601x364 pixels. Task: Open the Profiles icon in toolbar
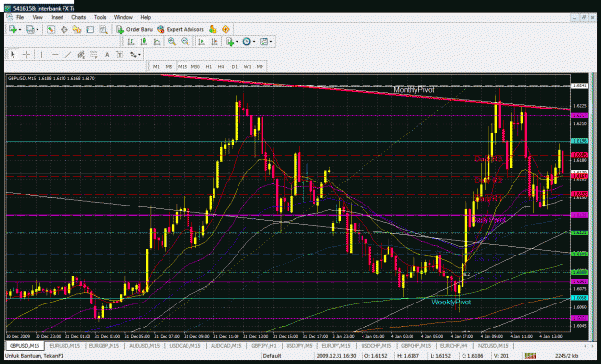pos(30,29)
